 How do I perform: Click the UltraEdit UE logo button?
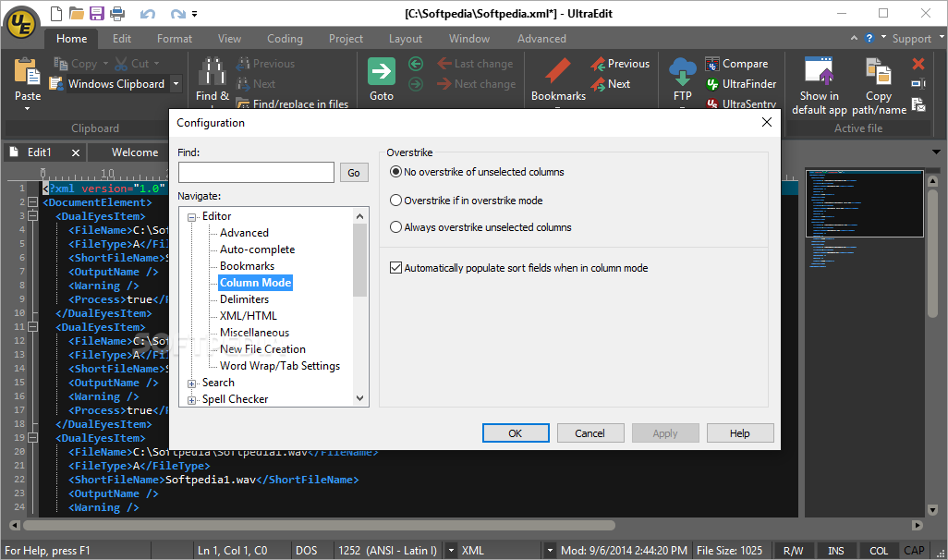[21, 24]
